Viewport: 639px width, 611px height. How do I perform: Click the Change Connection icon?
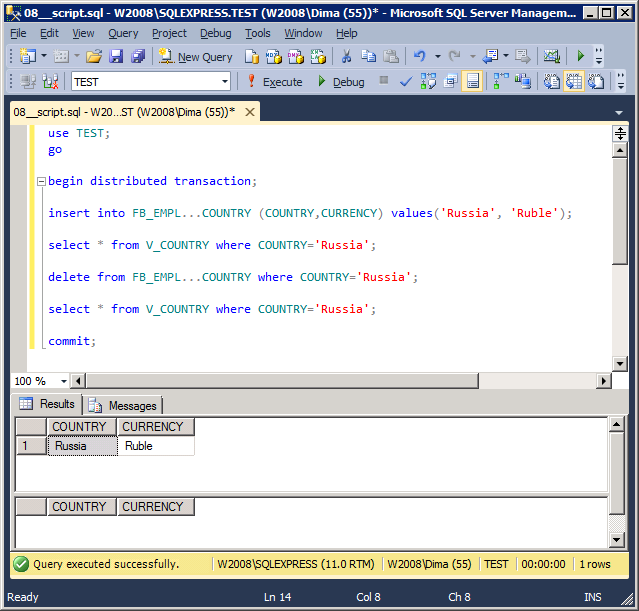(x=50, y=81)
